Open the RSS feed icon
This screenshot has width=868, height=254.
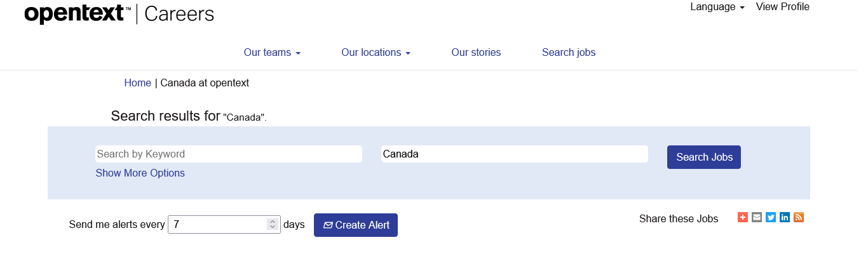[799, 217]
